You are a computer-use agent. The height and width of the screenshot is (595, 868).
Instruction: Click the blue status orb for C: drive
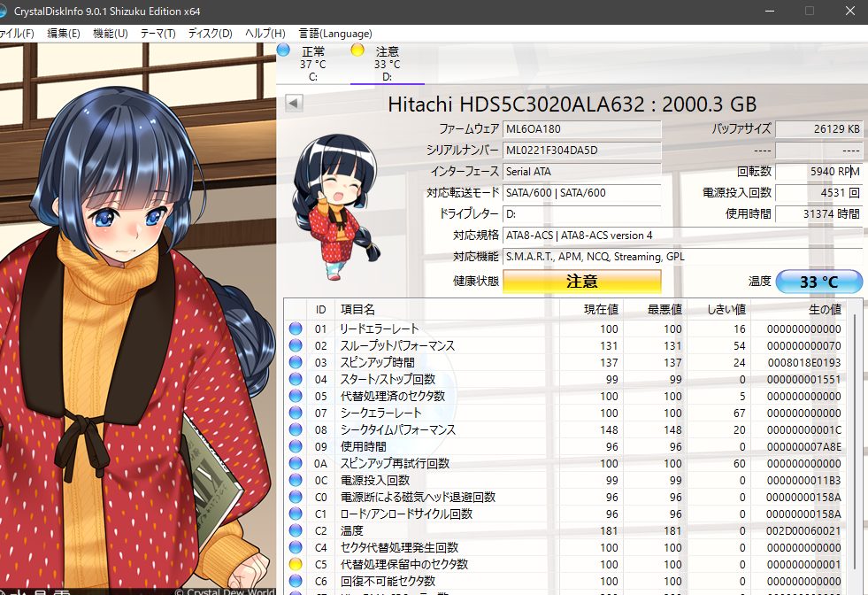click(x=283, y=50)
